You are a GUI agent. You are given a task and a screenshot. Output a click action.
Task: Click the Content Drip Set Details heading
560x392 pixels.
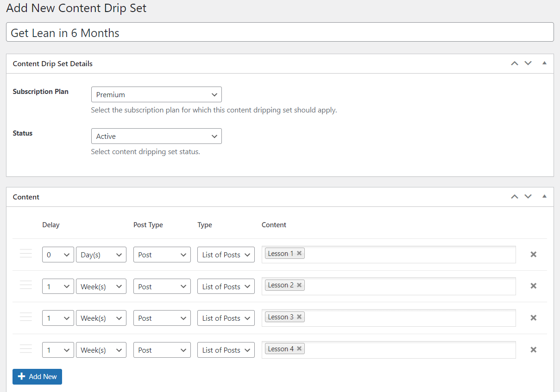tap(53, 63)
